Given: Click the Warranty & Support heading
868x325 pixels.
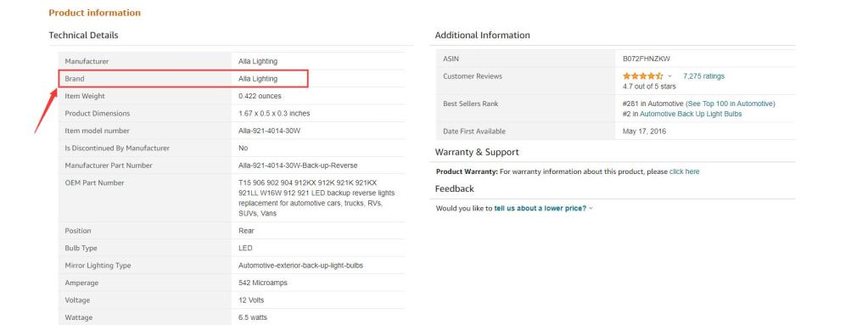Looking at the screenshot, I should (x=477, y=152).
